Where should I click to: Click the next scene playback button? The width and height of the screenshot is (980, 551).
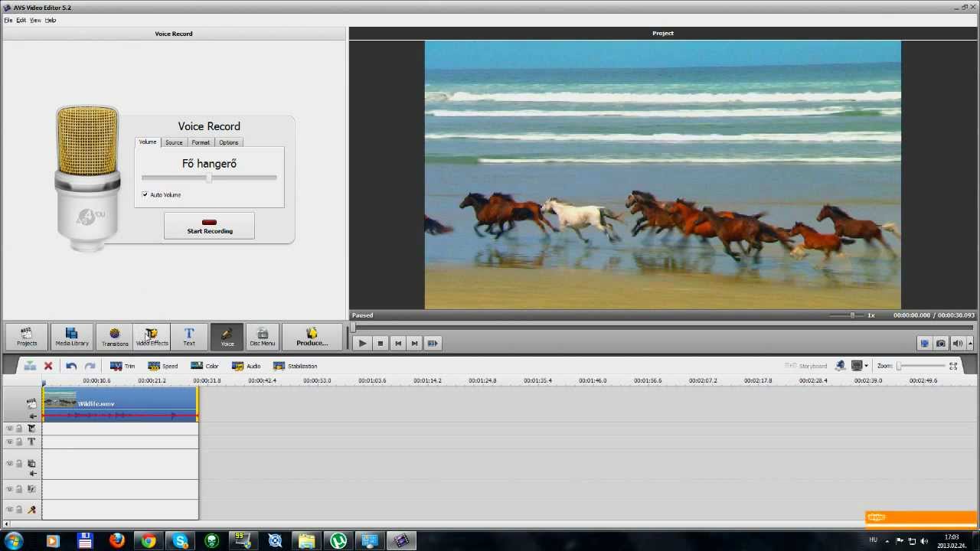(433, 344)
